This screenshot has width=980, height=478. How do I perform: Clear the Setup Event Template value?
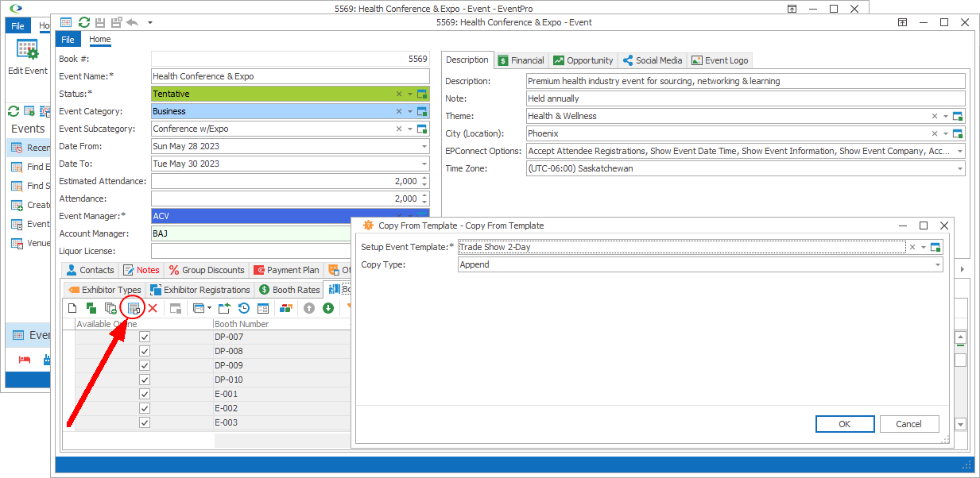912,247
